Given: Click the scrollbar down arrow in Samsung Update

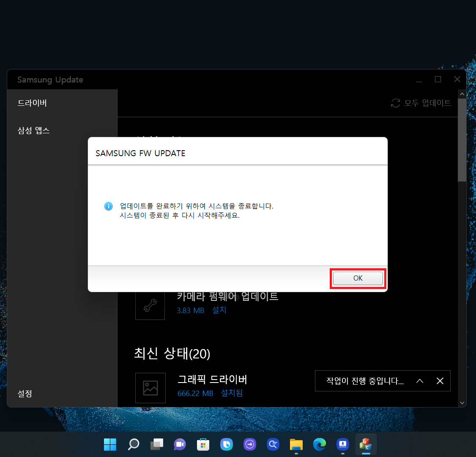Looking at the screenshot, I should coord(462,403).
